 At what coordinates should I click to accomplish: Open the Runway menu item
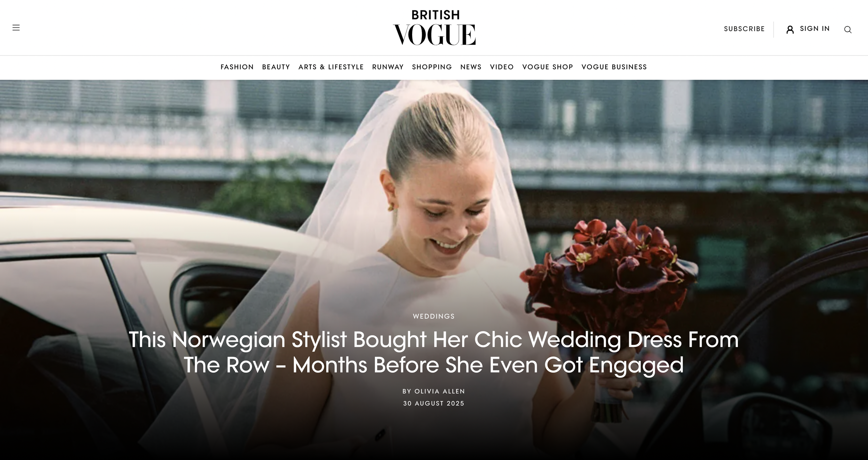point(388,67)
